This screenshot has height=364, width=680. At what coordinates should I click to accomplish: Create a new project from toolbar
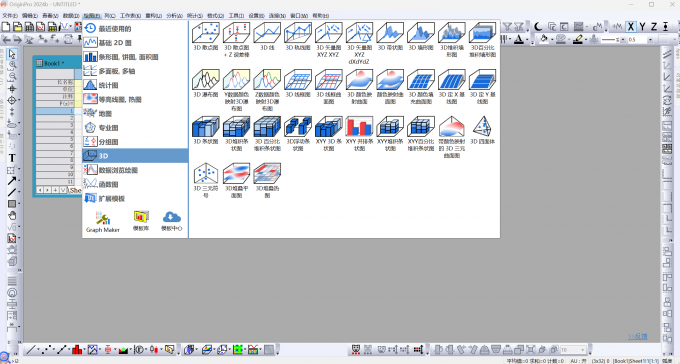(6, 27)
